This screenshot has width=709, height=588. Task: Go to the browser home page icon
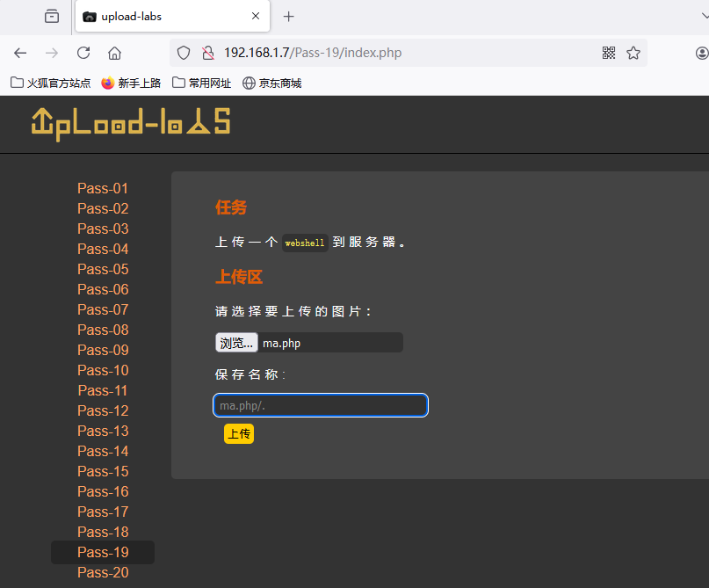114,53
